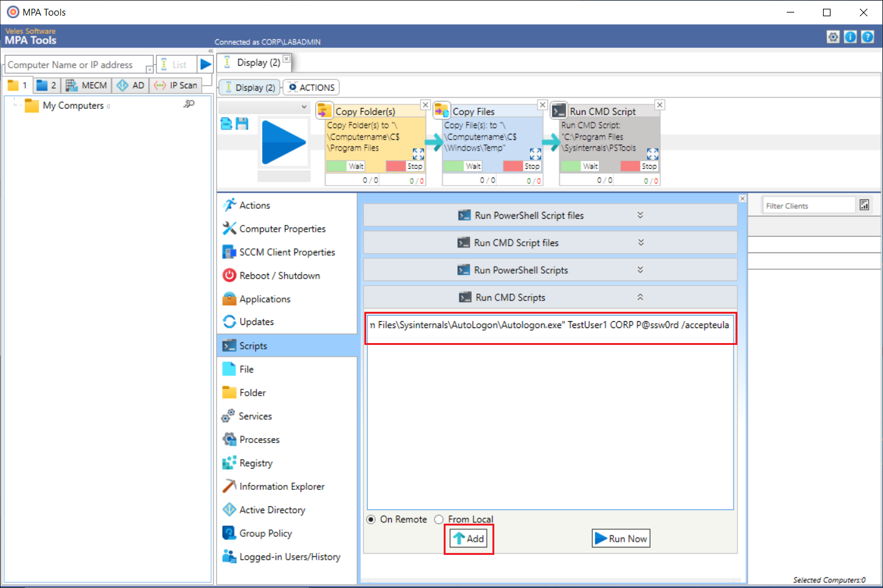Toggle Stop on the Copy Folder(s) card
This screenshot has width=883, height=588.
click(405, 166)
